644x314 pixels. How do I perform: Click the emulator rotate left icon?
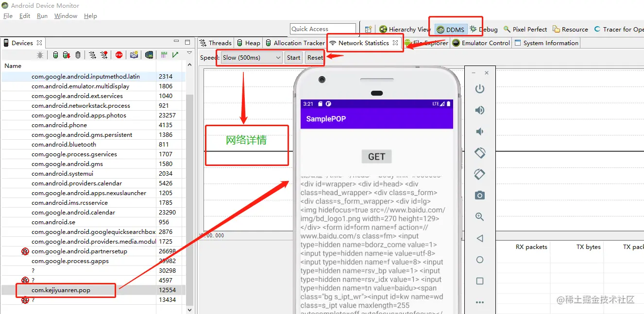tap(480, 153)
